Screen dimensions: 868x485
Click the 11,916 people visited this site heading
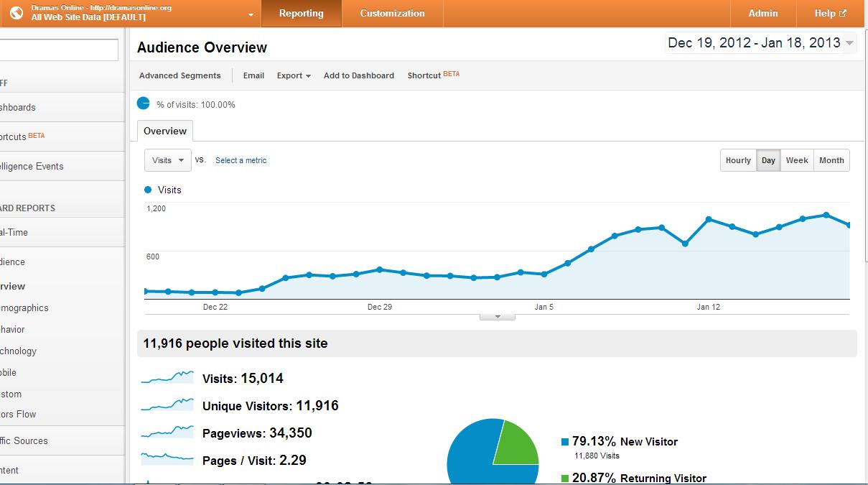[235, 343]
